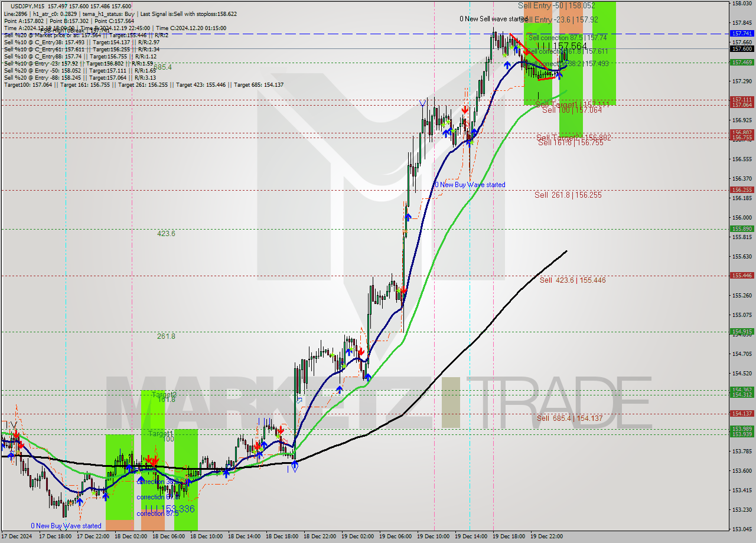Click the blue '| | | 153.336' label
The height and width of the screenshot is (543, 756).
point(170,509)
